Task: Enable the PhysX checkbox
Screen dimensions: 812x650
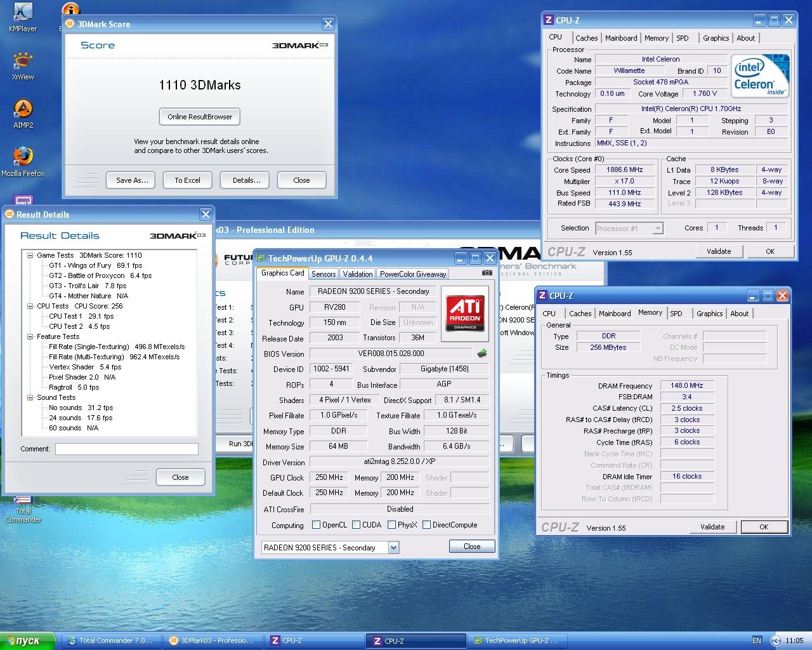Action: coord(391,525)
